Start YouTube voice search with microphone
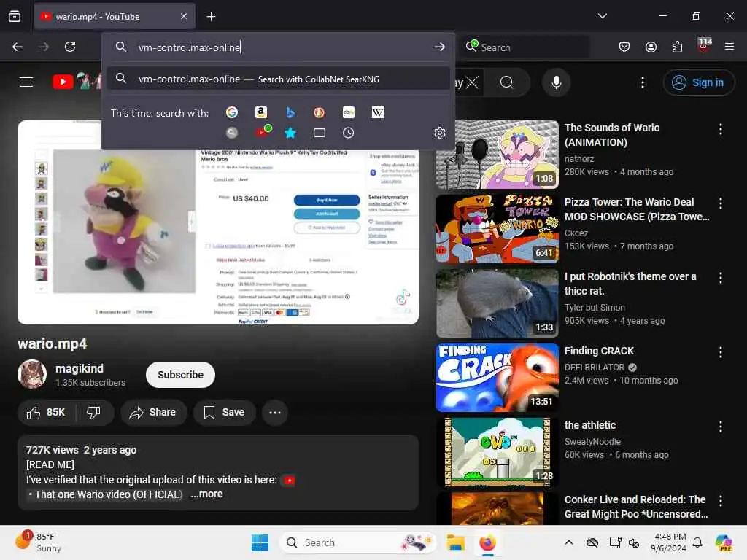Screen dimensions: 747x560 [x=556, y=82]
